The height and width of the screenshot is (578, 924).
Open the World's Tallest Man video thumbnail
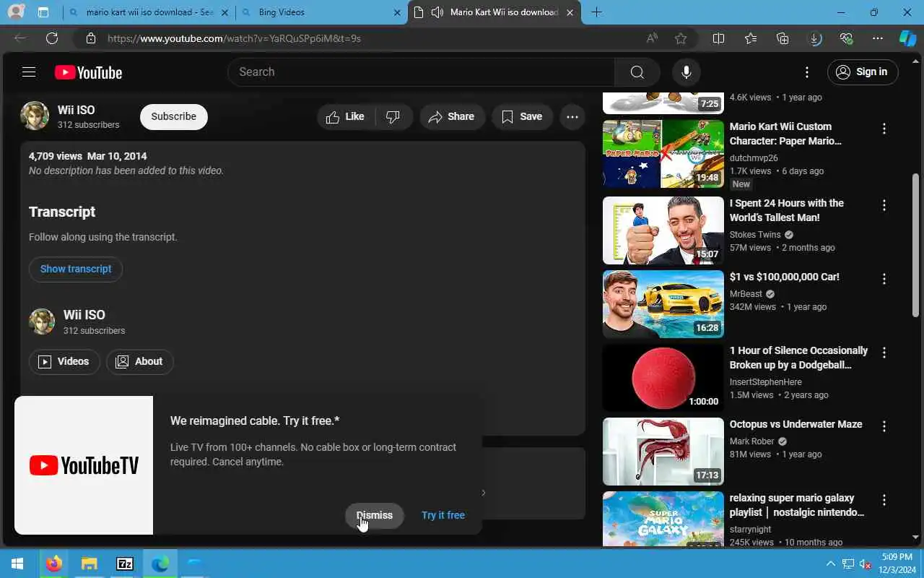[663, 230]
